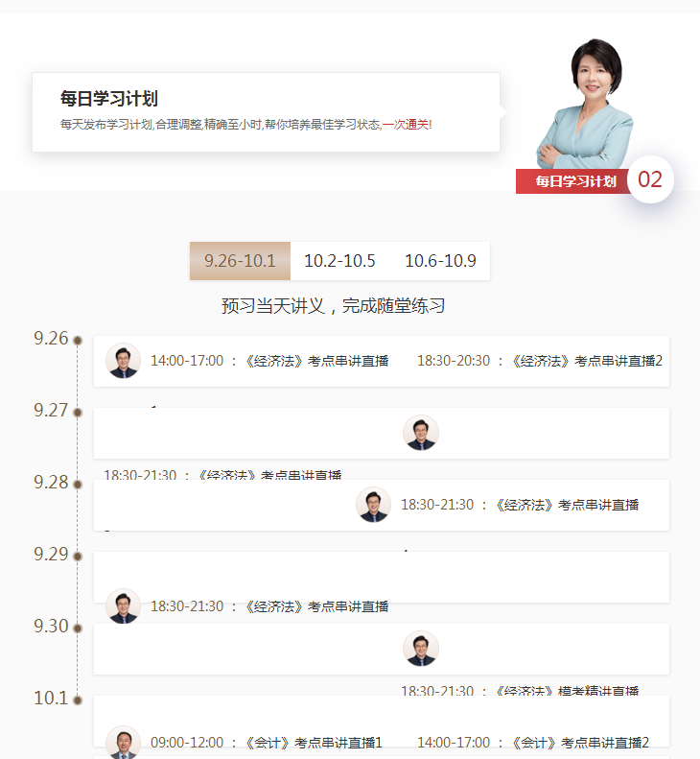
Task: Click the teacher avatar in the 9.27 card
Action: pyautogui.click(x=420, y=433)
